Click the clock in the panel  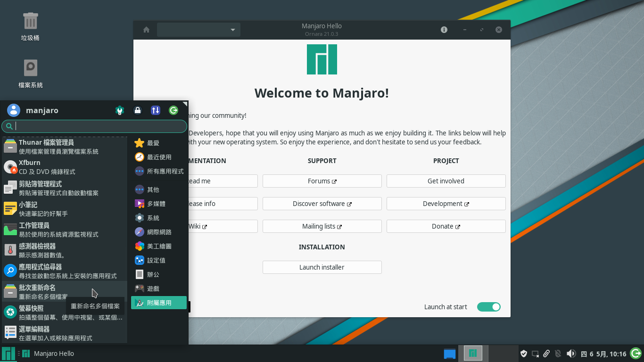[x=603, y=354]
